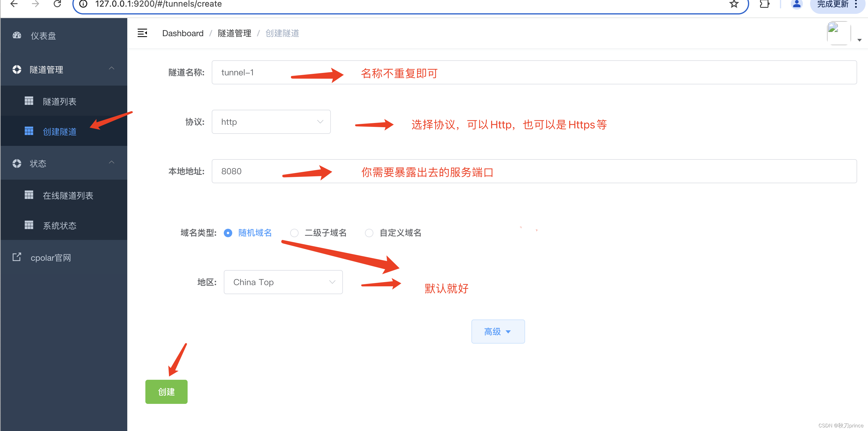This screenshot has height=431, width=868.
Task: Collapse the 隧道管理 submenu chevron
Action: point(112,69)
